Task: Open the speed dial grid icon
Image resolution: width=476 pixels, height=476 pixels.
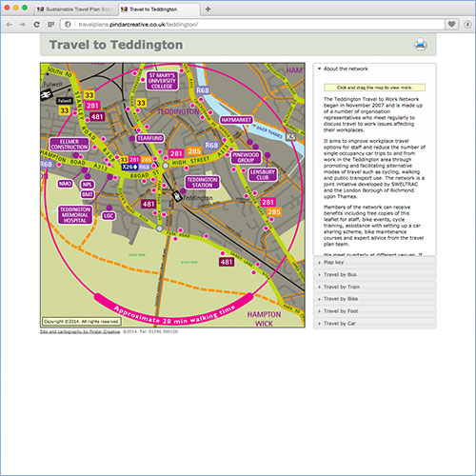Action: pyautogui.click(x=50, y=25)
